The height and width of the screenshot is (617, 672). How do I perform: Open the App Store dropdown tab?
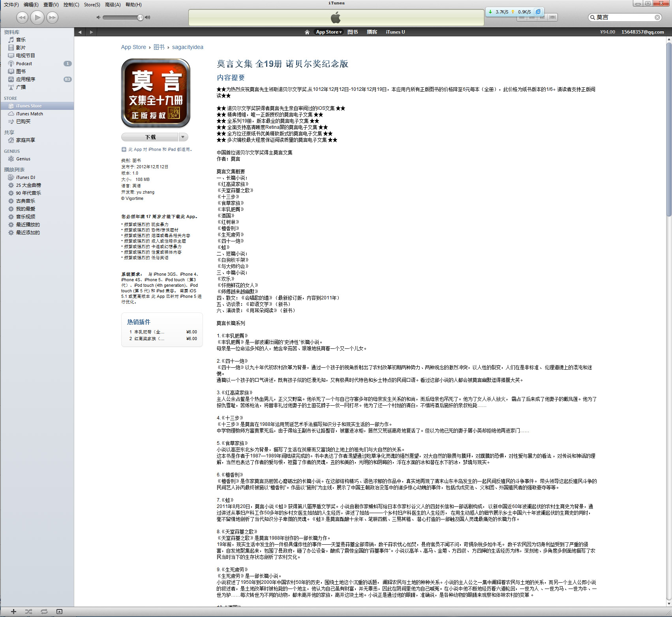coord(328,32)
